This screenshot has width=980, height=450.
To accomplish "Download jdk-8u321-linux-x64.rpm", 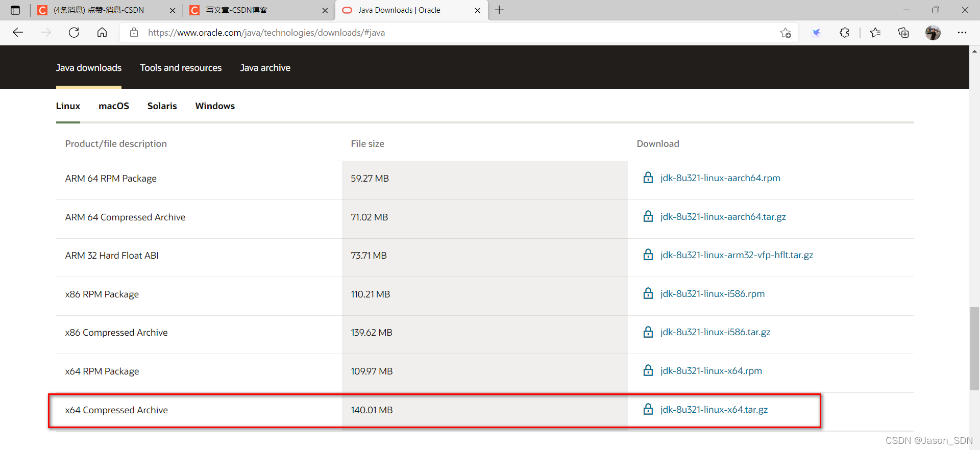I will (x=711, y=371).
